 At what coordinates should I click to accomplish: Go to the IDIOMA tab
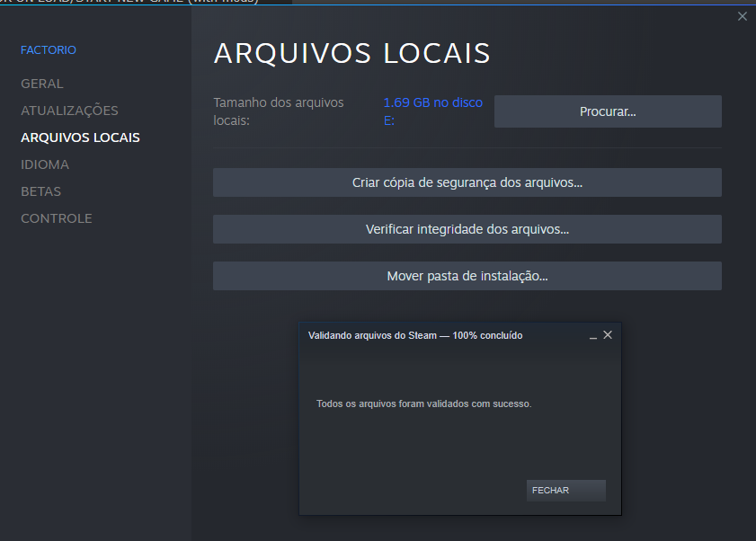tap(45, 164)
